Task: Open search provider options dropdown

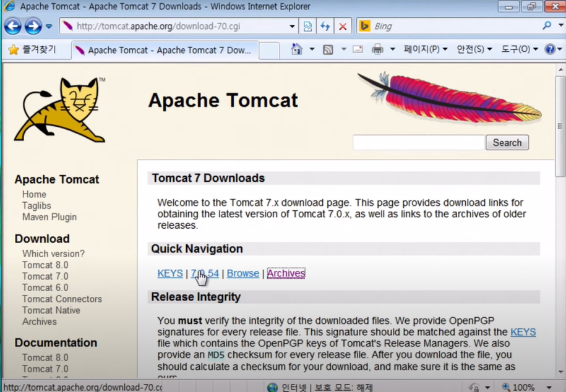Action: click(560, 25)
